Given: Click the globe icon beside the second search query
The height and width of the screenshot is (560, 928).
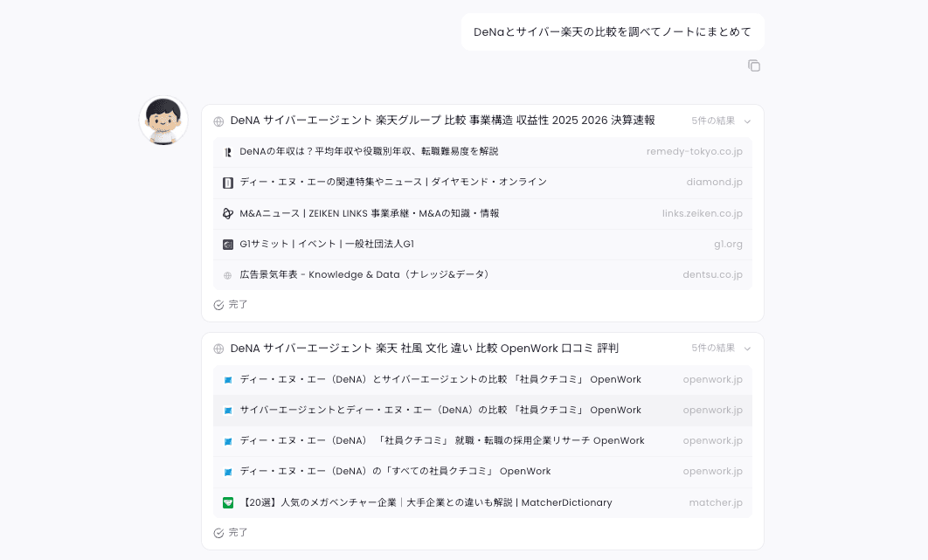Looking at the screenshot, I should click(218, 348).
